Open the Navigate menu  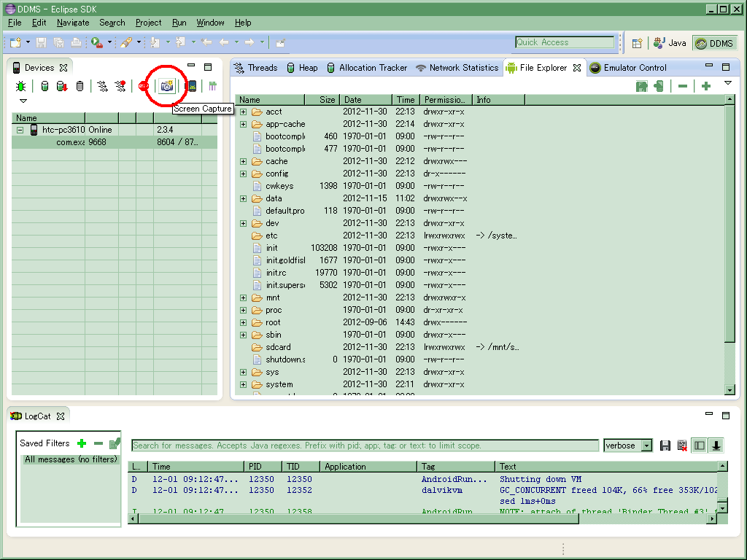click(73, 23)
